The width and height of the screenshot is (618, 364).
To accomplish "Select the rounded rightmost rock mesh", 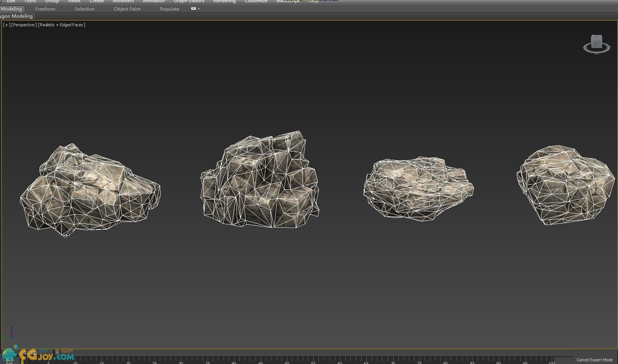I will pos(565,185).
